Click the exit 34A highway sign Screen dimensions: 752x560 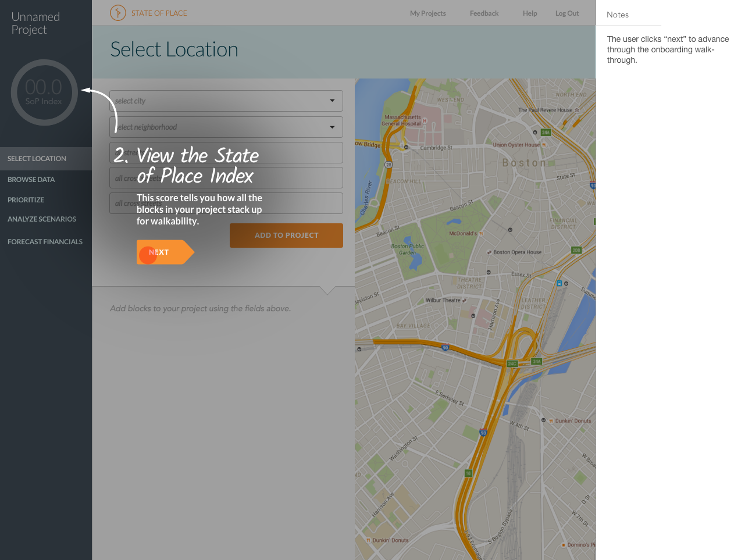click(x=536, y=361)
